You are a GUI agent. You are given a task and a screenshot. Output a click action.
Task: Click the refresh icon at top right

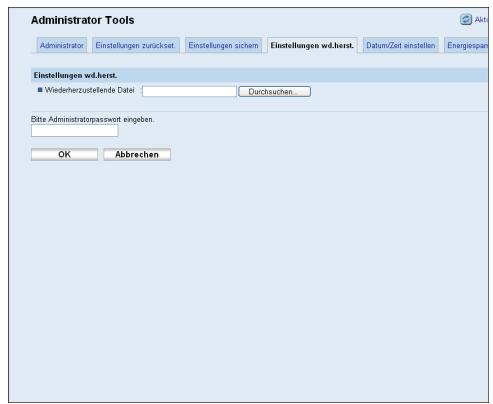tap(466, 20)
